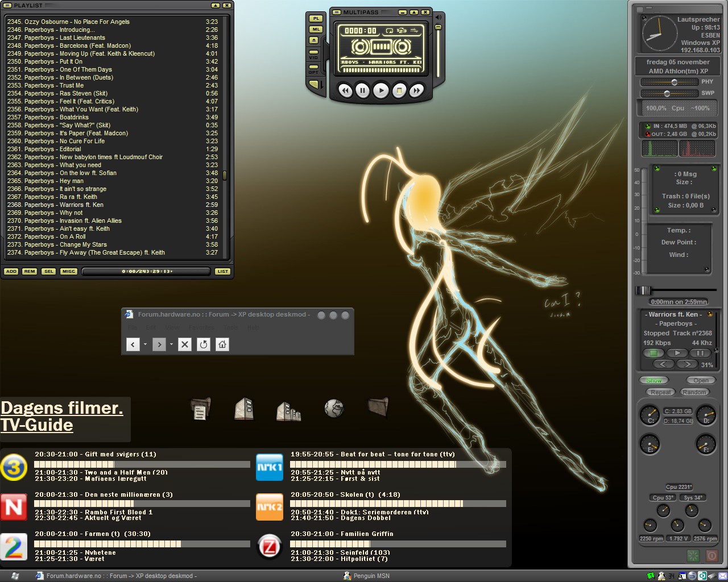The width and height of the screenshot is (728, 582).
Task: Open the Multipass main menu icon
Action: click(x=336, y=12)
